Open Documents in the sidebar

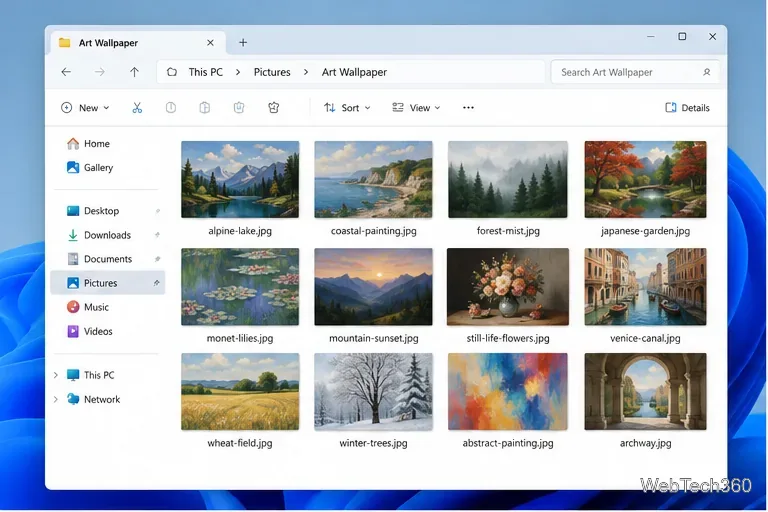[x=108, y=259]
